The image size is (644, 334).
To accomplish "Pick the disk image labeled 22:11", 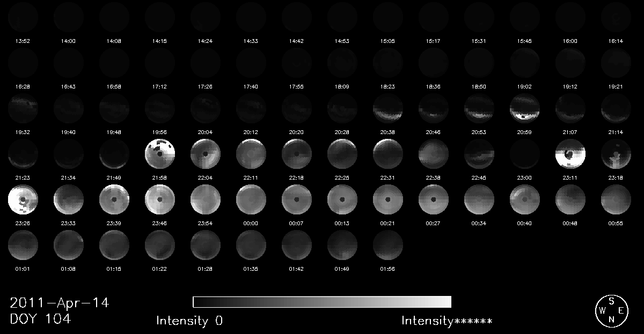I will coord(251,154).
